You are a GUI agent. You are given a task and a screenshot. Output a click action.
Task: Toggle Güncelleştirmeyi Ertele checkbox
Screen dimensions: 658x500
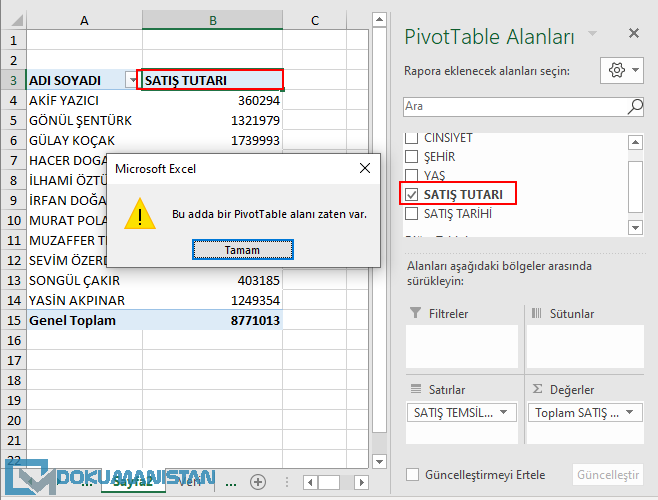tap(413, 475)
